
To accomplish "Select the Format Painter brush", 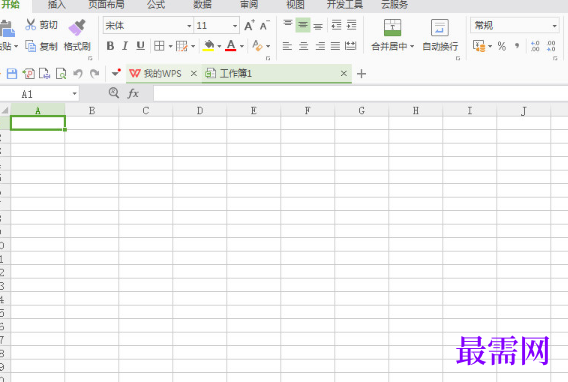I will (77, 28).
